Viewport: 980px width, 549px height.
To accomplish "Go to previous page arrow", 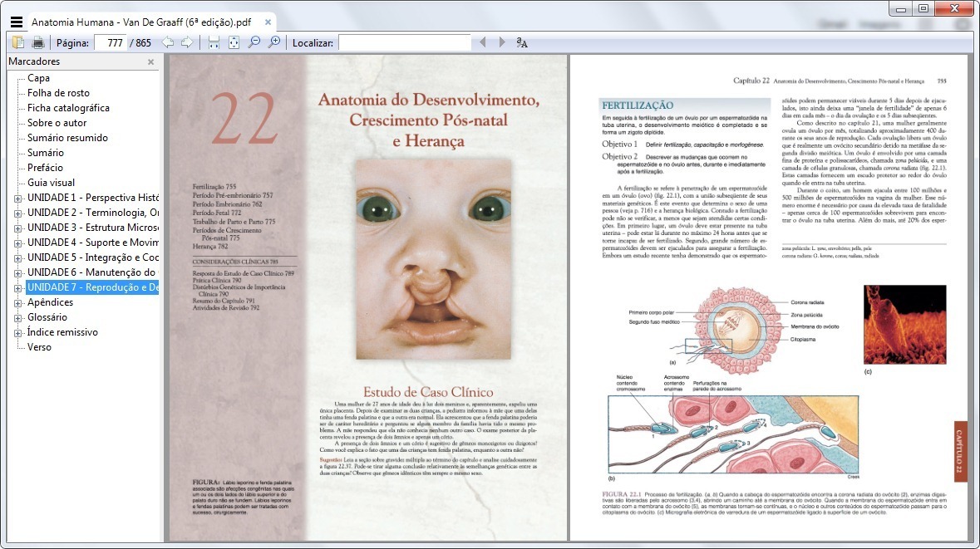I will click(168, 42).
